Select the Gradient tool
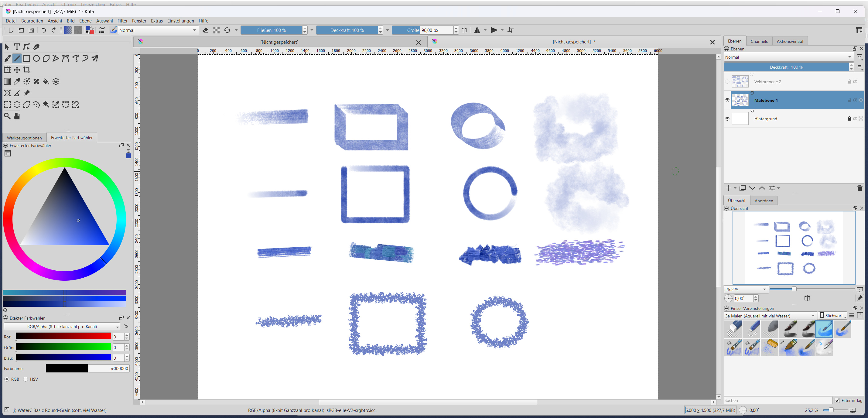 point(7,82)
